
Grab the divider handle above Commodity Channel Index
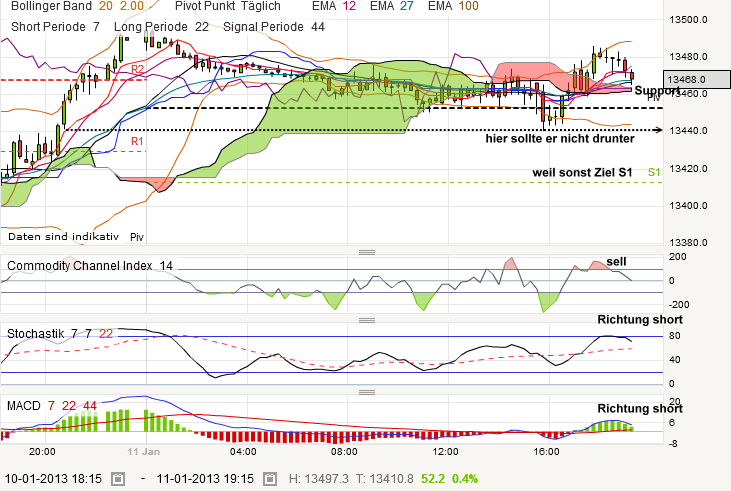point(367,252)
